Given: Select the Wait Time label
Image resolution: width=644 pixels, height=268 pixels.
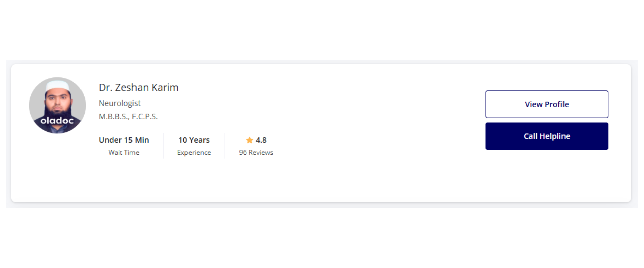Looking at the screenshot, I should 124,153.
